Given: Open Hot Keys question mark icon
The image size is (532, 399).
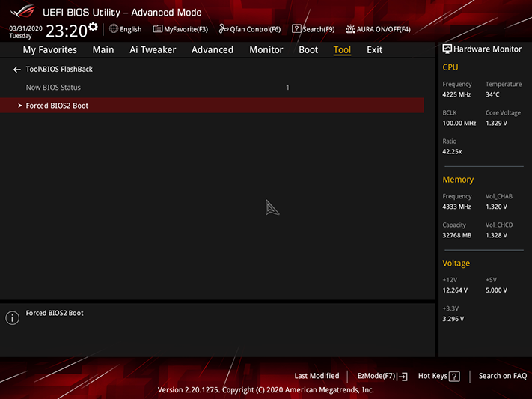Looking at the screenshot, I should point(454,377).
